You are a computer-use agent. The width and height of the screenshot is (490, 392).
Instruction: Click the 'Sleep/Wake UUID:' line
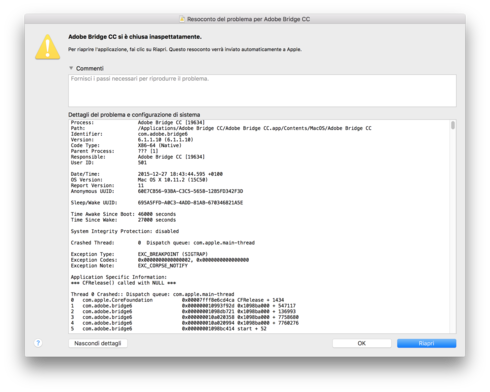tap(157, 203)
